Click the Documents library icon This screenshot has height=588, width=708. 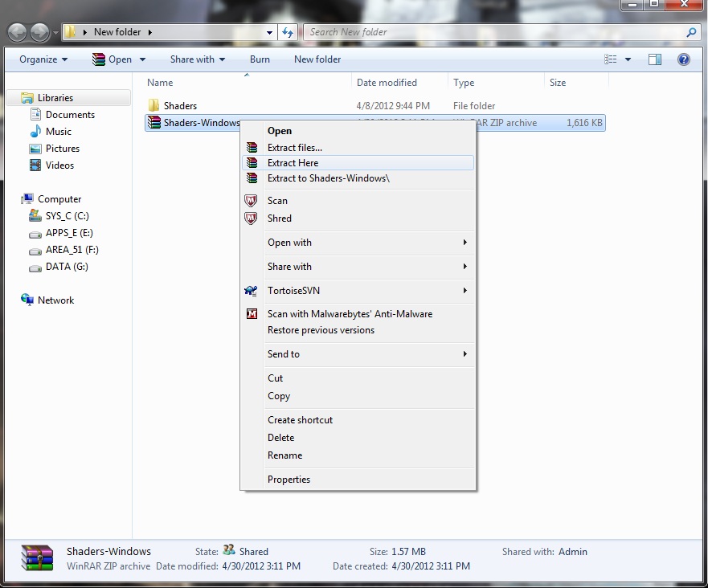(x=35, y=115)
